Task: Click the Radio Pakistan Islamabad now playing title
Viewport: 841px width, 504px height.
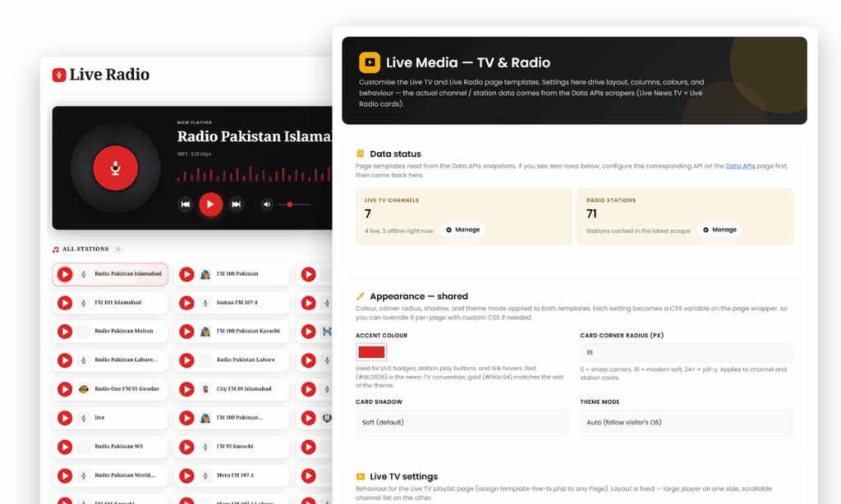Action: point(255,137)
